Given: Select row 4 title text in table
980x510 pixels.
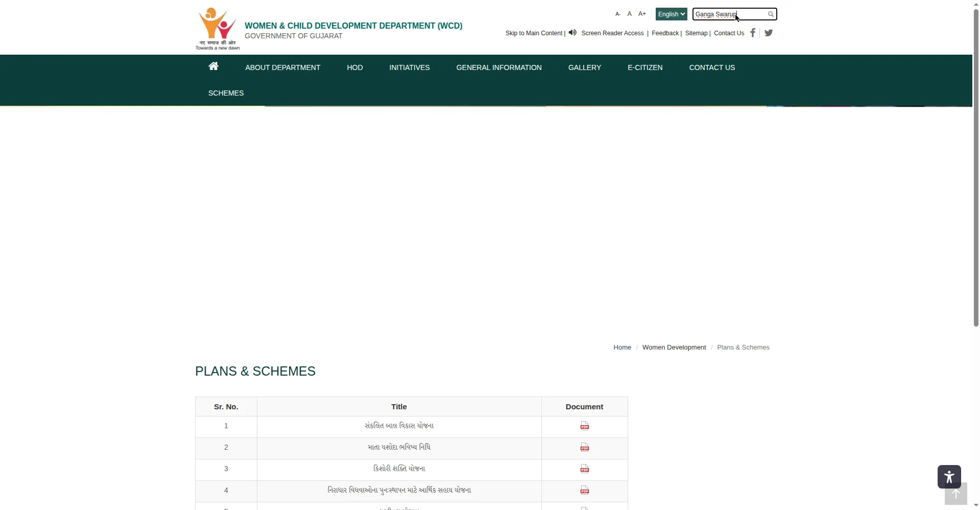Looking at the screenshot, I should click(399, 490).
